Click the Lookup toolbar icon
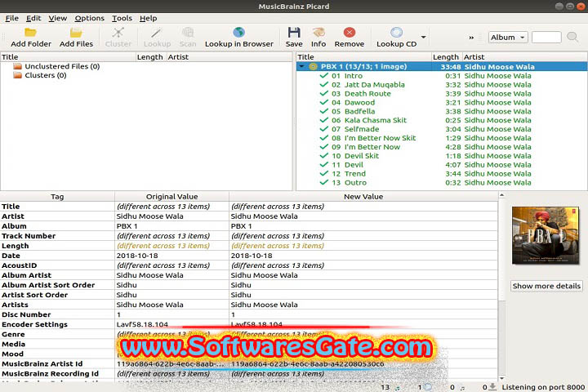The width and height of the screenshot is (588, 392). [157, 33]
